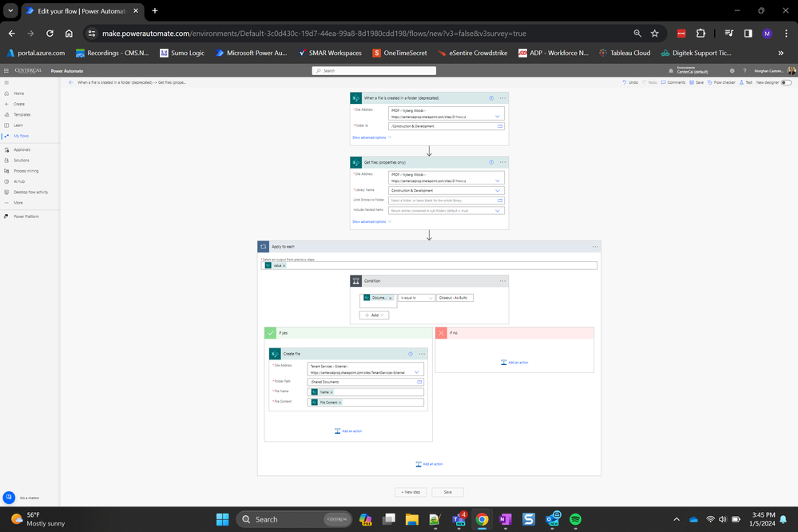
Task: Click the + New step button
Action: pos(411,492)
